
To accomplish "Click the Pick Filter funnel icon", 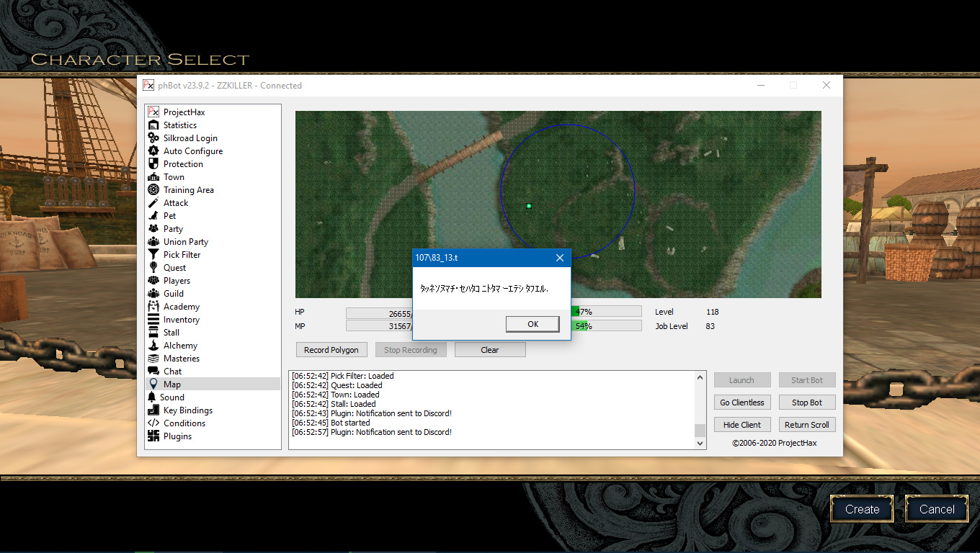I will tap(153, 255).
